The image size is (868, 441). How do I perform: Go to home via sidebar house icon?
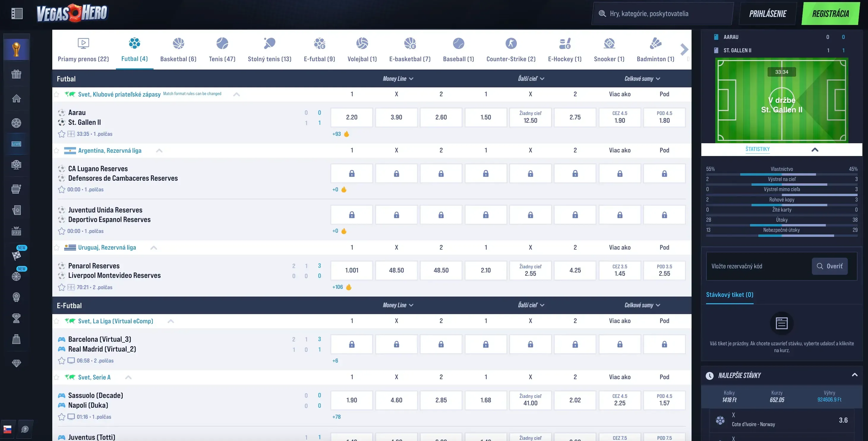point(16,98)
